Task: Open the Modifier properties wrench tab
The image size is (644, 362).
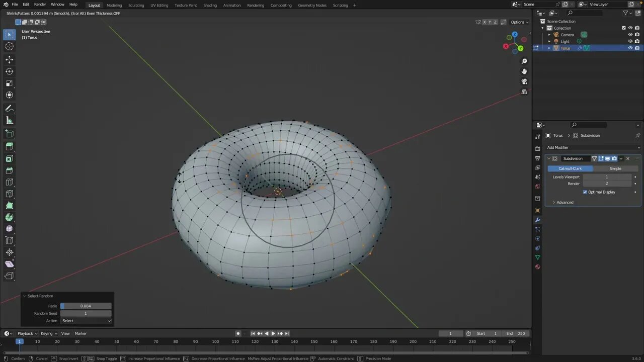Action: (x=537, y=220)
